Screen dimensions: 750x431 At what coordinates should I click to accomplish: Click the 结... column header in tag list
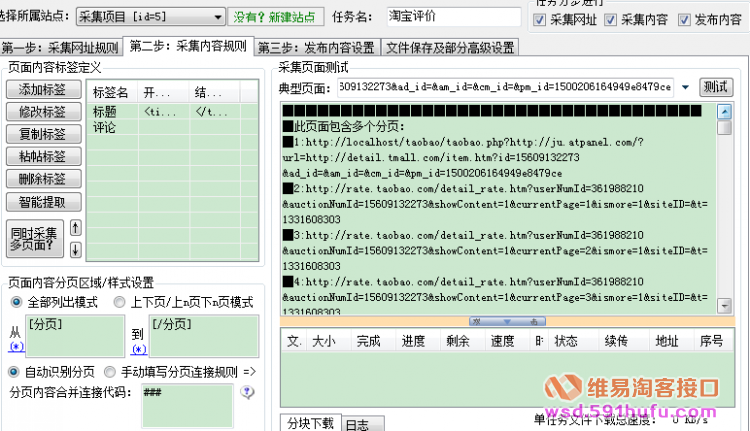coord(215,92)
